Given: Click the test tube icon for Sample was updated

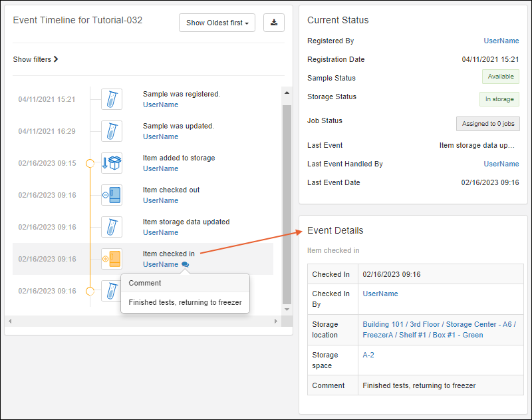Looking at the screenshot, I should 111,131.
